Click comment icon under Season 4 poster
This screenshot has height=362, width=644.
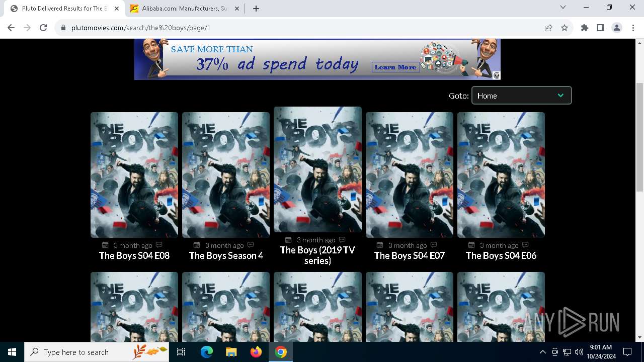pyautogui.click(x=251, y=245)
